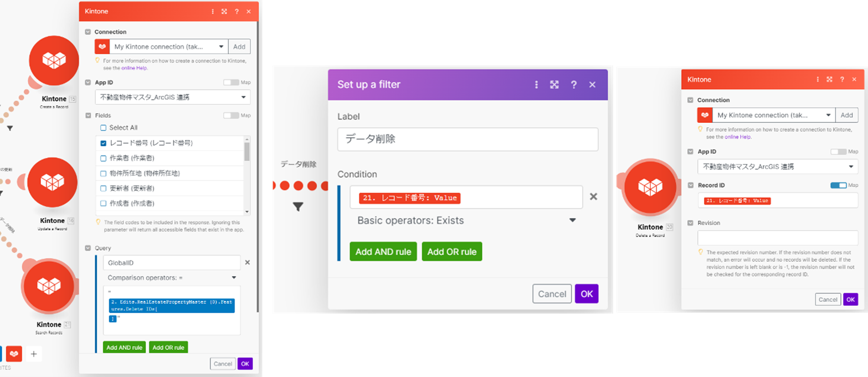Viewport: 868px width, 377px height.
Task: Click OK in Delete a Record dialog
Action: point(851,299)
